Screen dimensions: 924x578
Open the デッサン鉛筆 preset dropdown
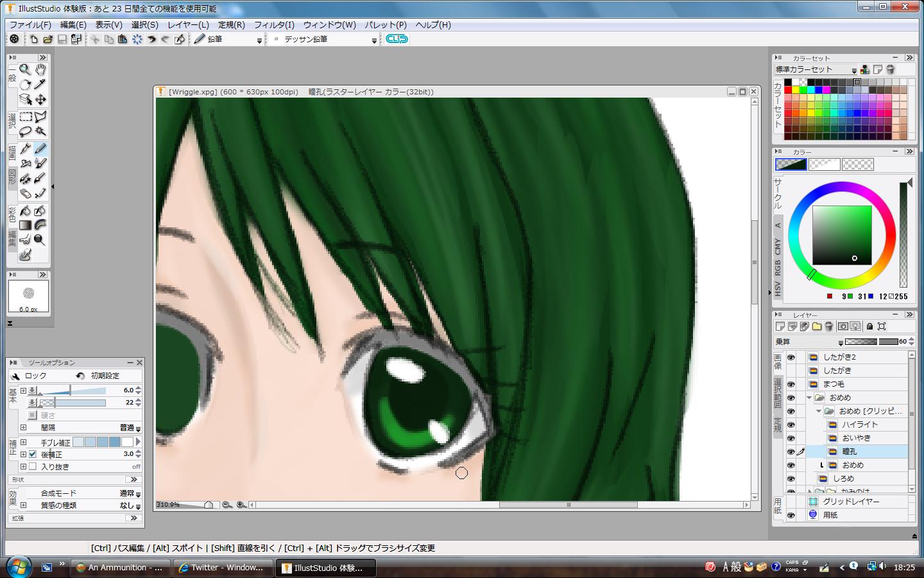click(x=324, y=39)
